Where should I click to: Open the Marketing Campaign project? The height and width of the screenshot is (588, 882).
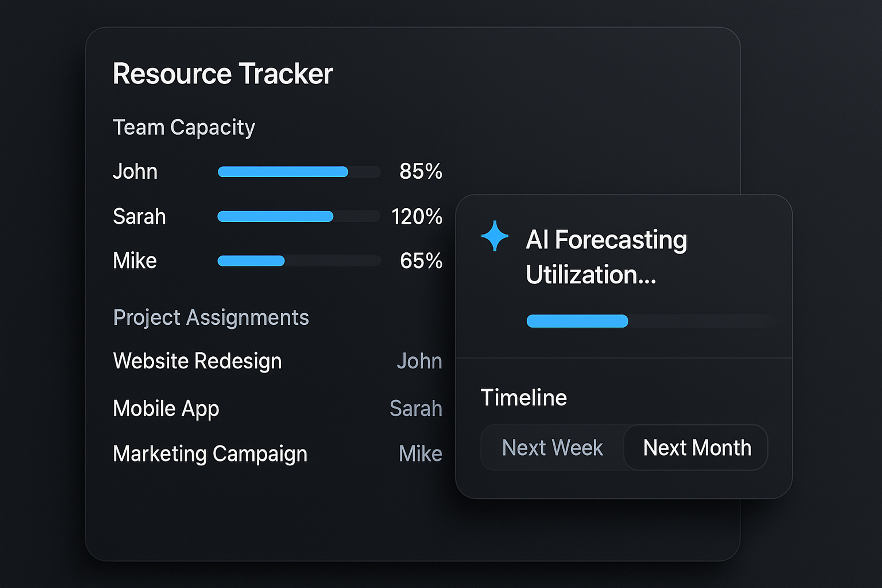point(210,453)
